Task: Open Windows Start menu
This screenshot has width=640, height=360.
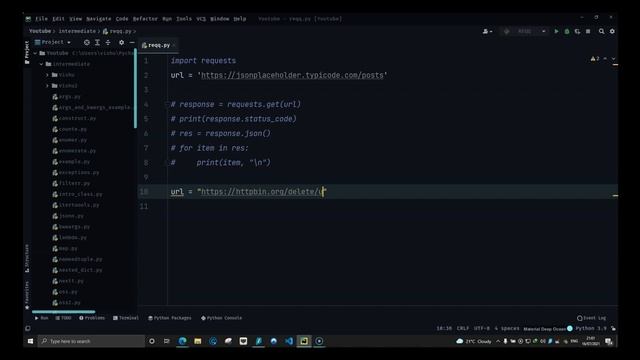Action: [x=30, y=341]
